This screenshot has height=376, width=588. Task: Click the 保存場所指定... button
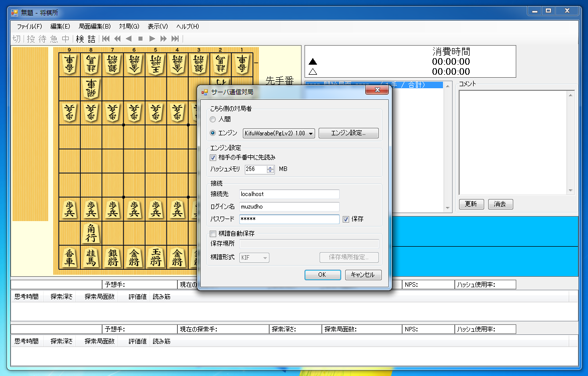click(x=349, y=257)
